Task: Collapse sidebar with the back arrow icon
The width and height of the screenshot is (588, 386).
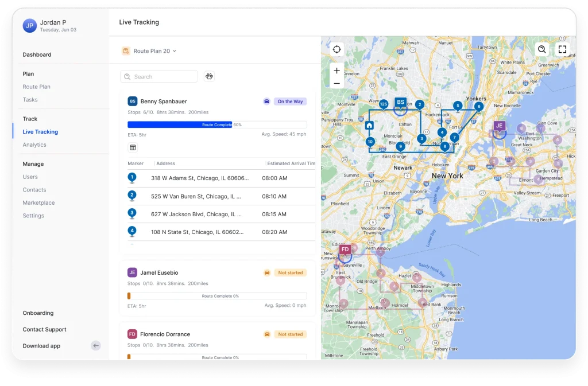Action: [x=96, y=346]
